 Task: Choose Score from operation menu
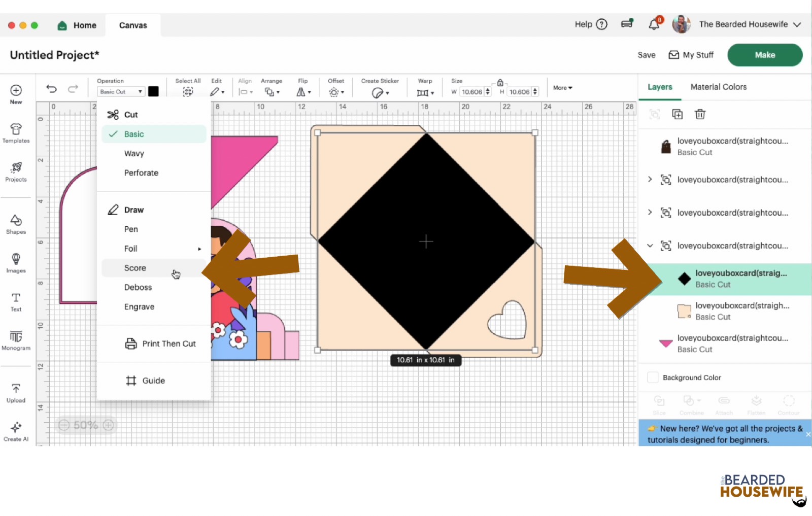click(135, 268)
